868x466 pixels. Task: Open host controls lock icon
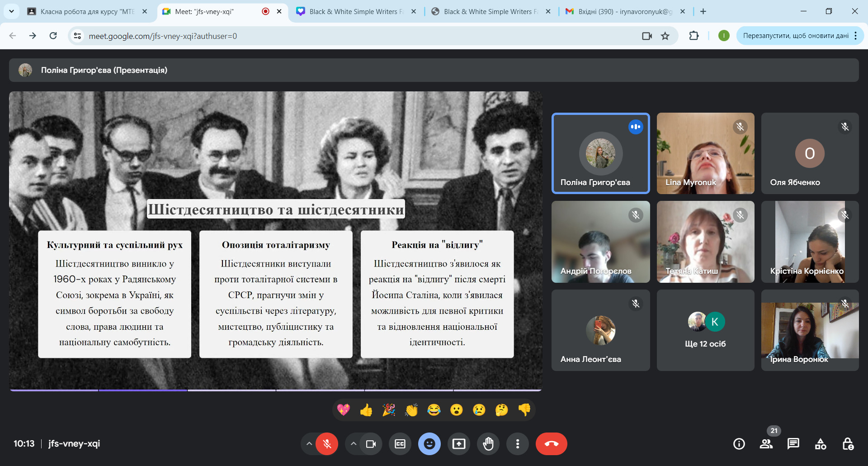(848, 444)
